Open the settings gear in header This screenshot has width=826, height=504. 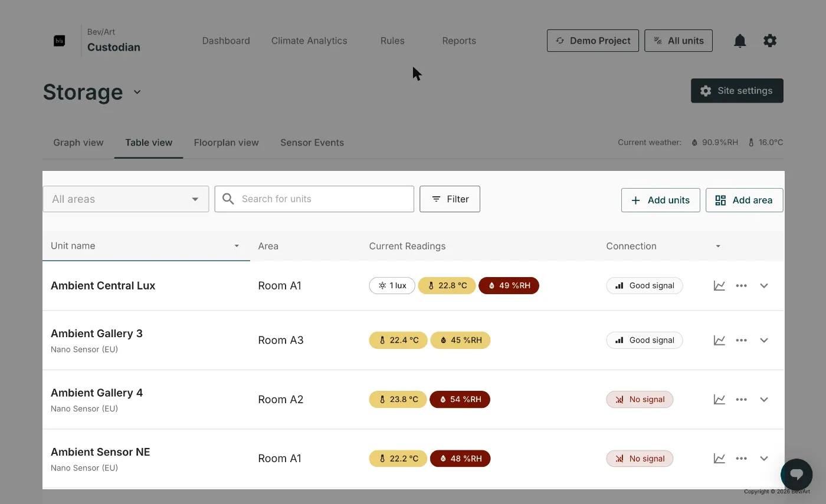tap(770, 41)
